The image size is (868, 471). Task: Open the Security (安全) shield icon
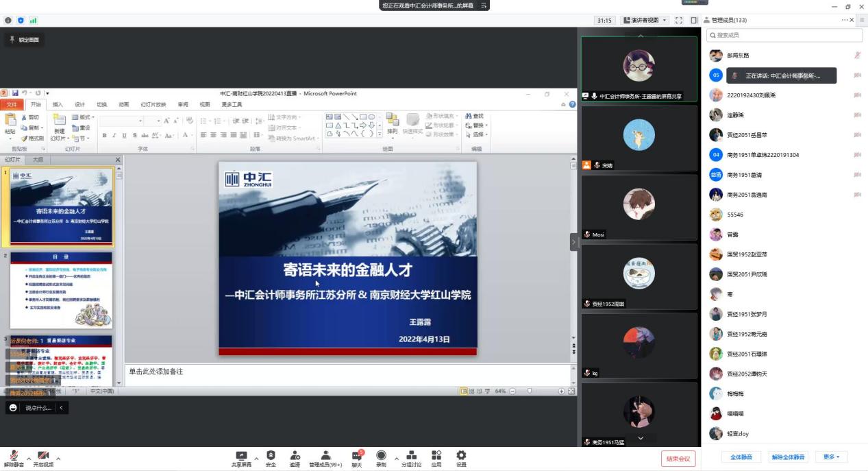(x=271, y=456)
